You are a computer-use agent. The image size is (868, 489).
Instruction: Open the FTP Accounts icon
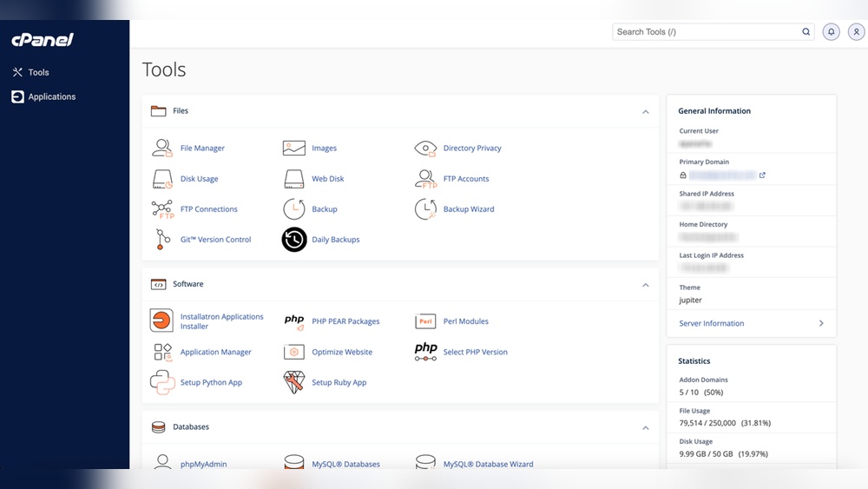425,179
